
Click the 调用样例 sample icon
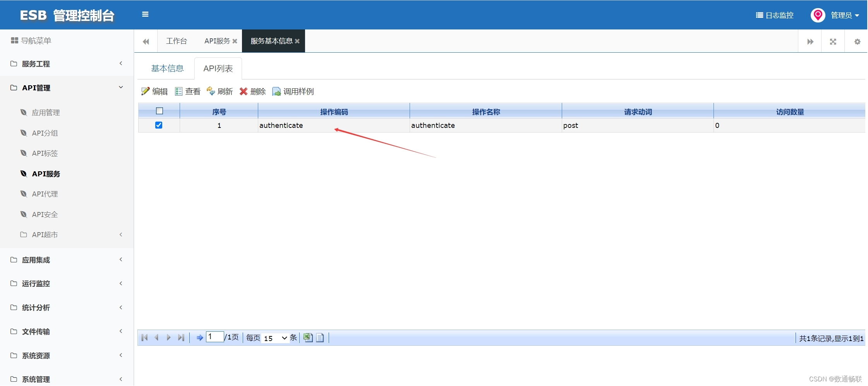(x=276, y=91)
